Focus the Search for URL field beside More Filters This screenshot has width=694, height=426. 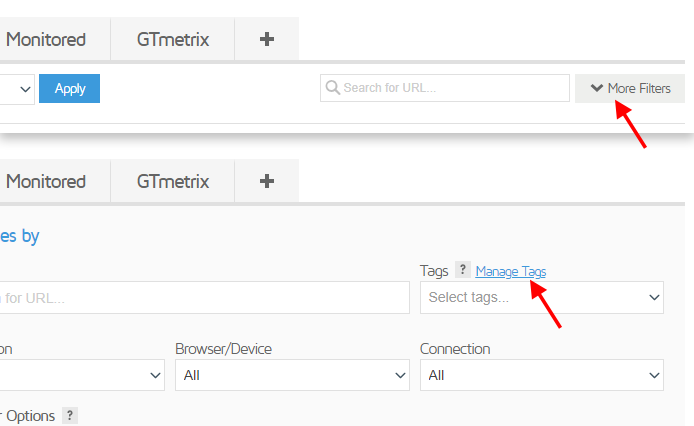[445, 88]
